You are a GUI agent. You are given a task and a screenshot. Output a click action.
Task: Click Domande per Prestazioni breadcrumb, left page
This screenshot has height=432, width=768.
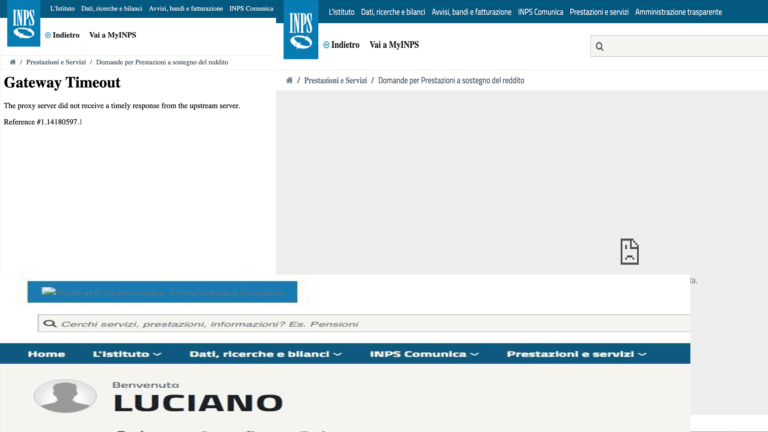[x=162, y=62]
